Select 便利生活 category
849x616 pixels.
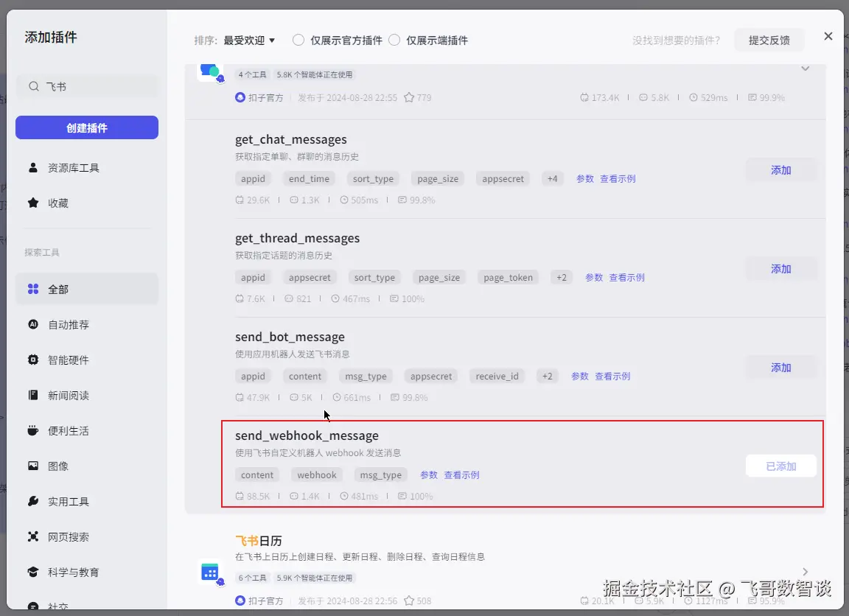87,431
